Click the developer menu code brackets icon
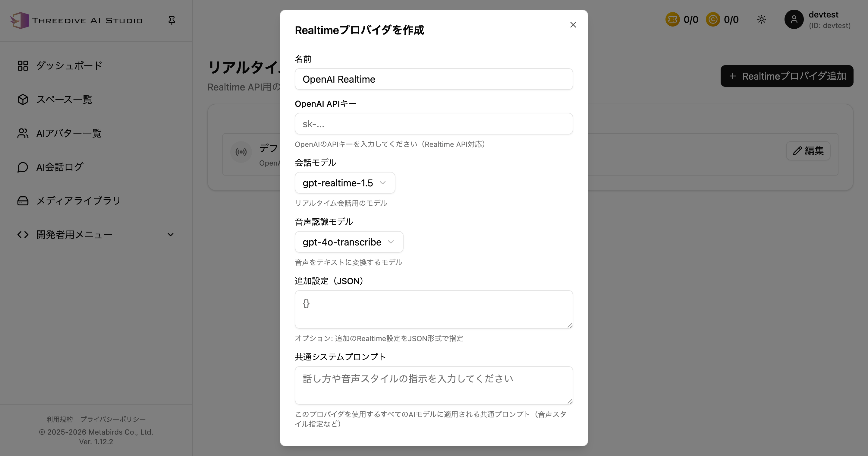This screenshot has width=868, height=456. [x=23, y=234]
